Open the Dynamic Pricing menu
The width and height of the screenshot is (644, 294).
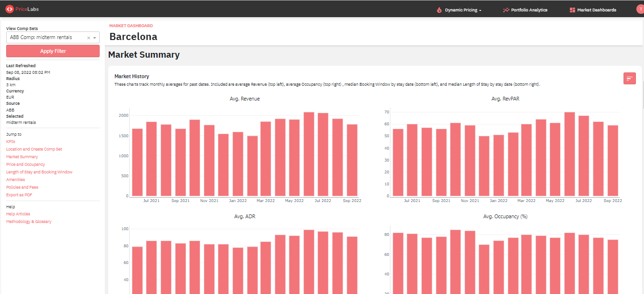463,10
